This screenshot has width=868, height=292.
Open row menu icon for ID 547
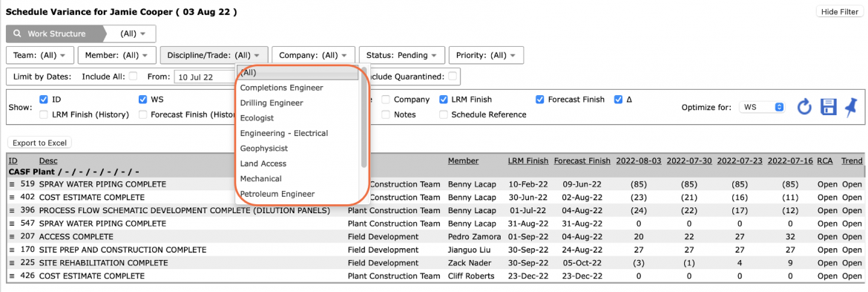point(12,224)
